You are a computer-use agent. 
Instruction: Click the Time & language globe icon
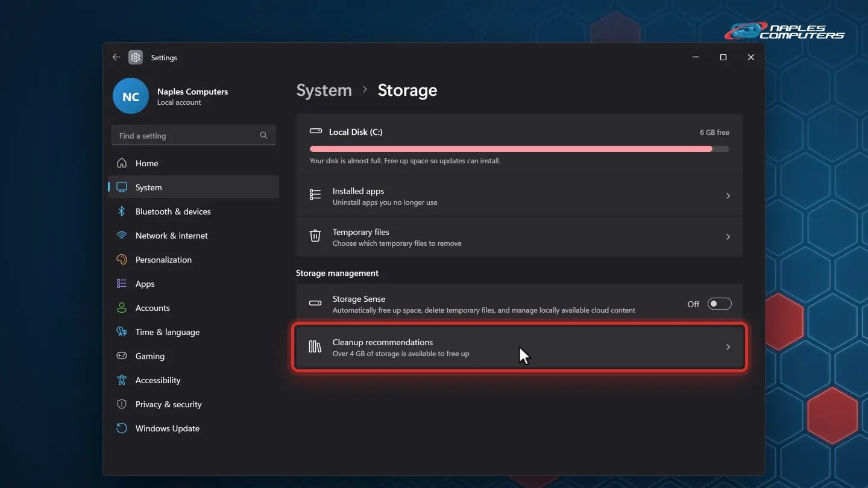[122, 332]
